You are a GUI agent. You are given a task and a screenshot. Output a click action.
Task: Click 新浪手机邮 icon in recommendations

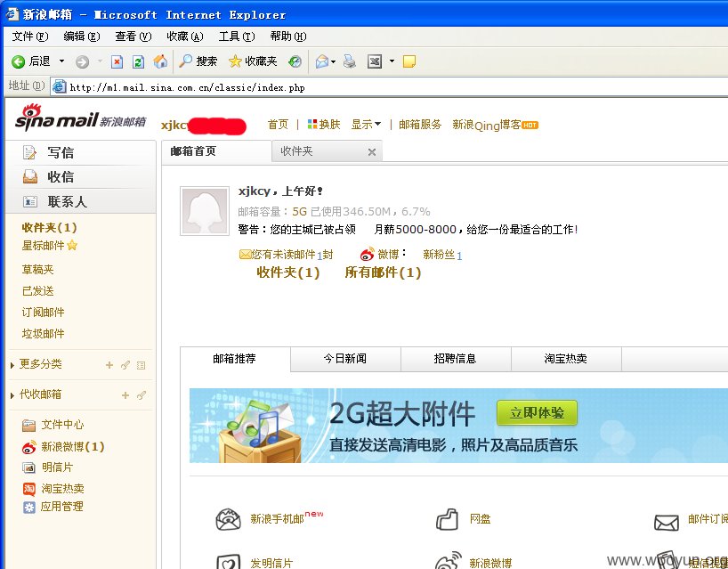228,519
